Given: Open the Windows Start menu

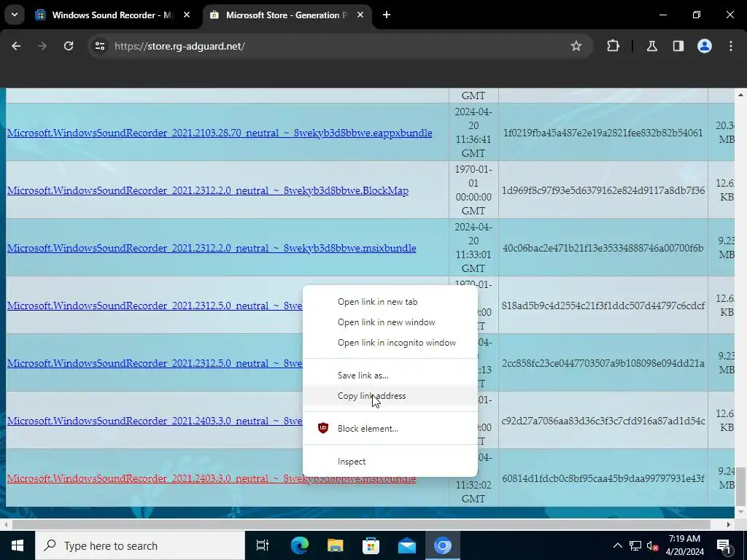Looking at the screenshot, I should tap(18, 545).
